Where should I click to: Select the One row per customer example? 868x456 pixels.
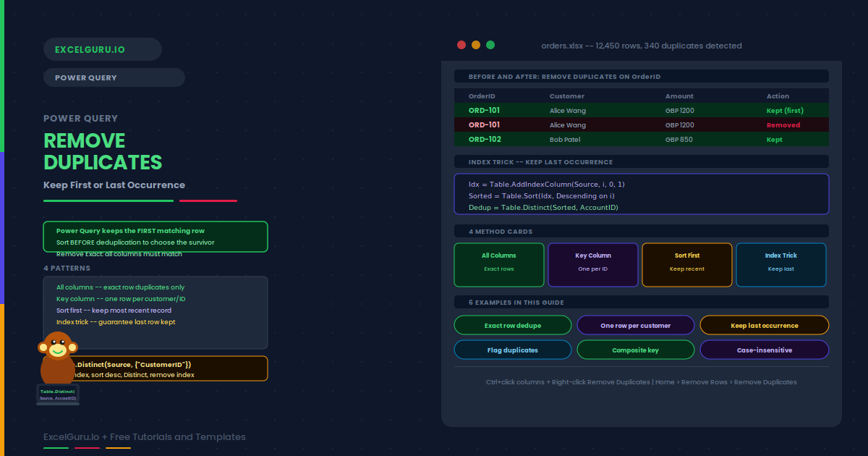636,326
